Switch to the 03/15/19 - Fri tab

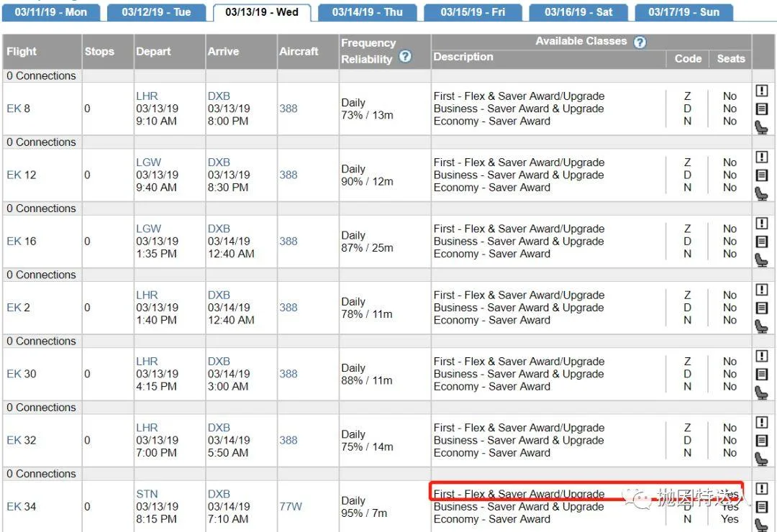(x=473, y=12)
